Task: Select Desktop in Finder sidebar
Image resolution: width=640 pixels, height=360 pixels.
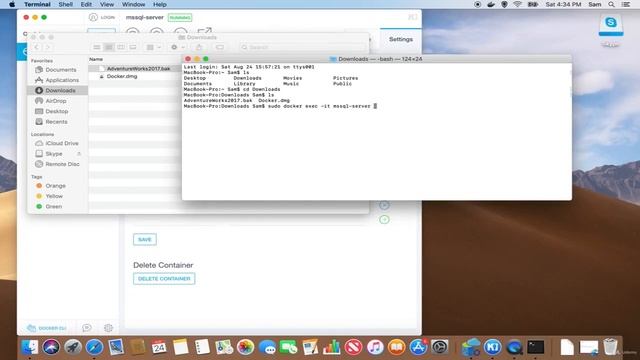Action: [x=58, y=111]
